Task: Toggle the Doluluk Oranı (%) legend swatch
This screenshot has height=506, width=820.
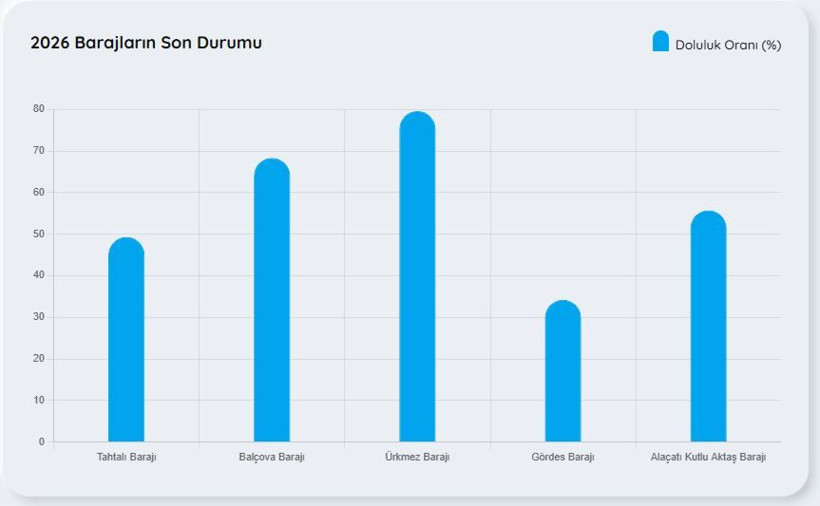Action: [x=660, y=41]
